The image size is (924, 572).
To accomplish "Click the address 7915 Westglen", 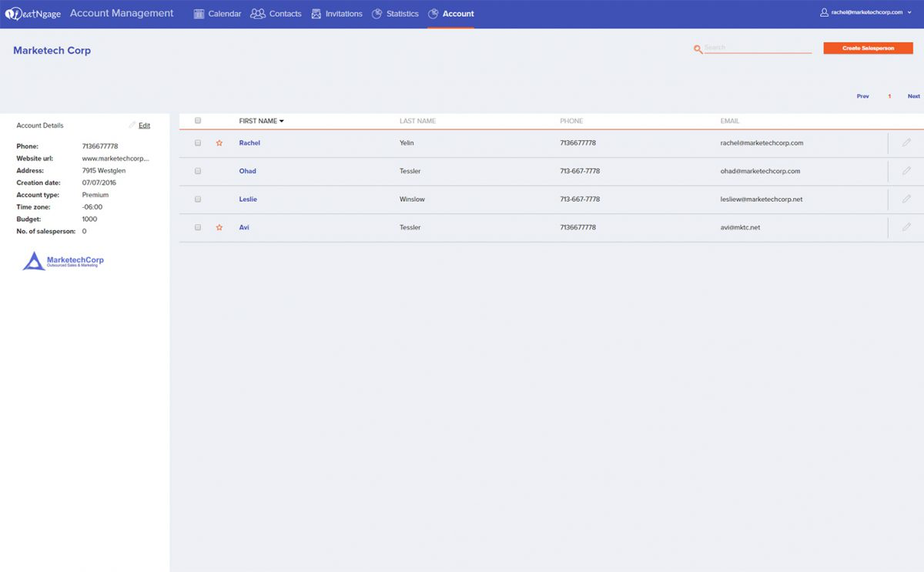I will (104, 171).
